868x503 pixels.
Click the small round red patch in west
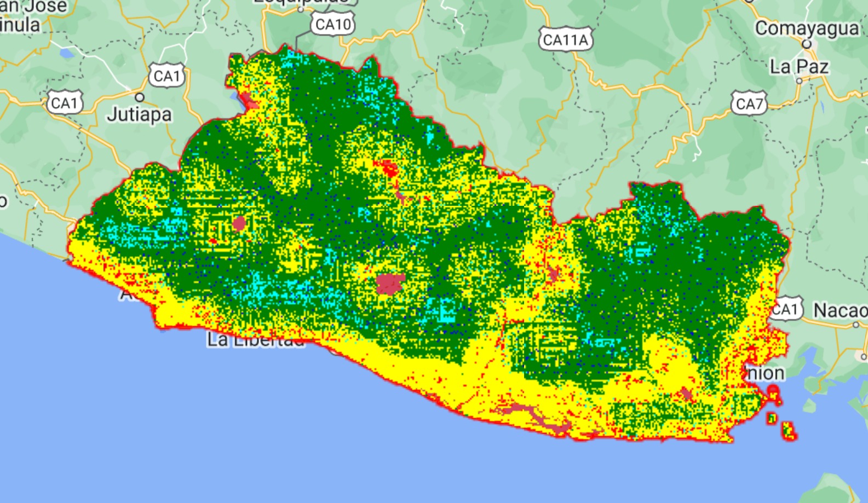239,223
